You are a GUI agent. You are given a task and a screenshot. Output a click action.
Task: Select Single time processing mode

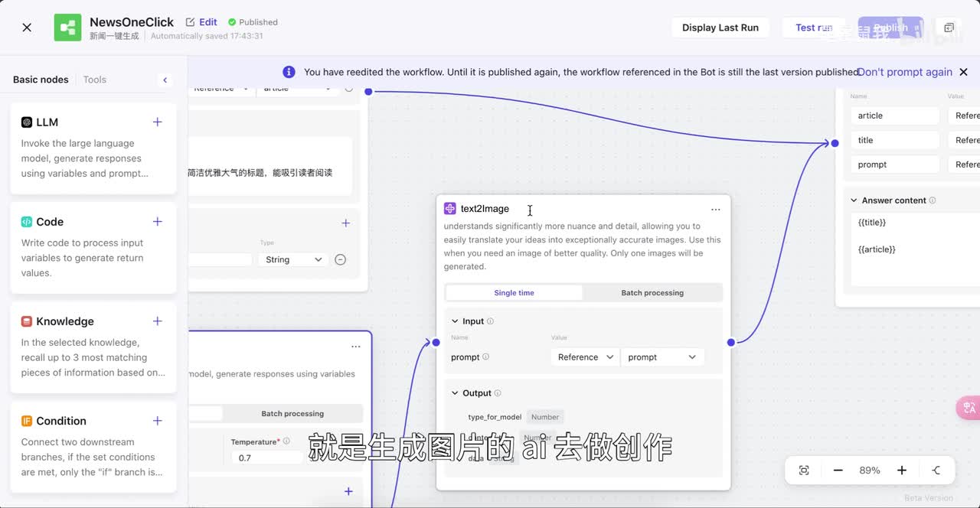[514, 293]
